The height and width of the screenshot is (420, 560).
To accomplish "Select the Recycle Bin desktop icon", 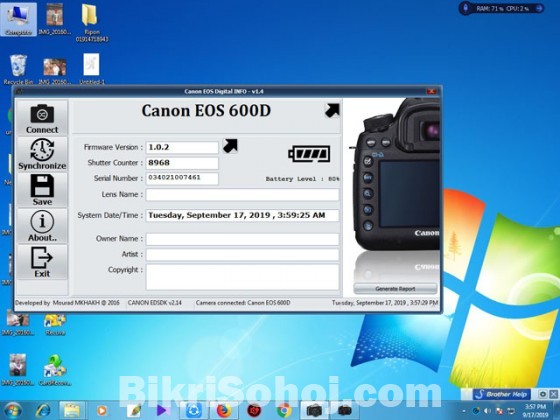I will [x=18, y=69].
